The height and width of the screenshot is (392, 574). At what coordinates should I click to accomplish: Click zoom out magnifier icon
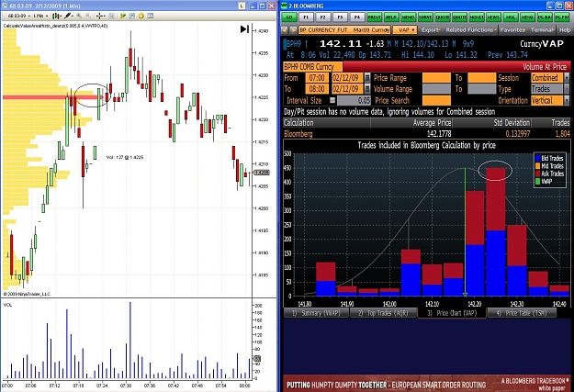(x=88, y=16)
